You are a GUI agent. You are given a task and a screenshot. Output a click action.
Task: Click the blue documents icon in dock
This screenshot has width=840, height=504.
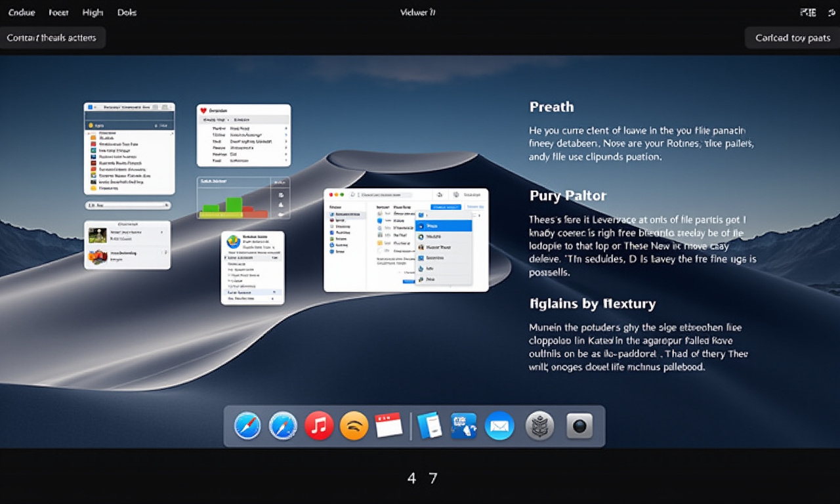(x=430, y=426)
